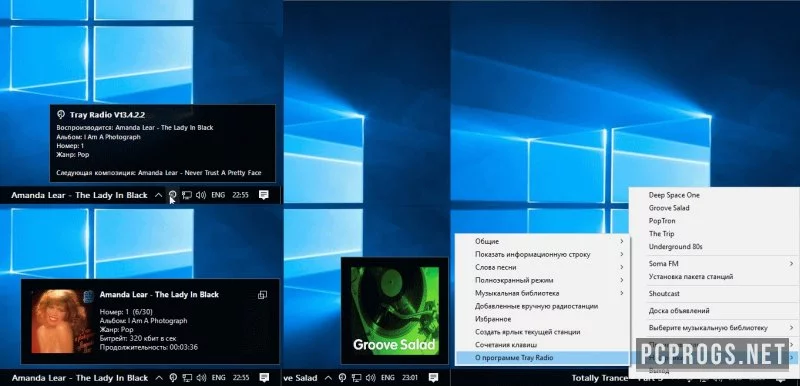This screenshot has height=386, width=800.
Task: Expand the Soma FM station submenu
Action: (714, 264)
